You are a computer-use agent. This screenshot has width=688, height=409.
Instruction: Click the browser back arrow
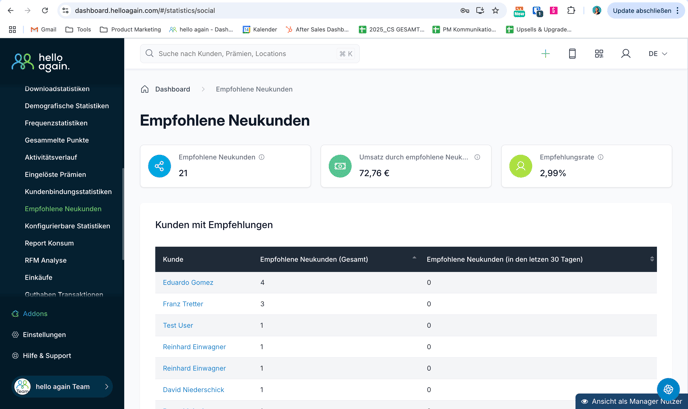tap(11, 11)
